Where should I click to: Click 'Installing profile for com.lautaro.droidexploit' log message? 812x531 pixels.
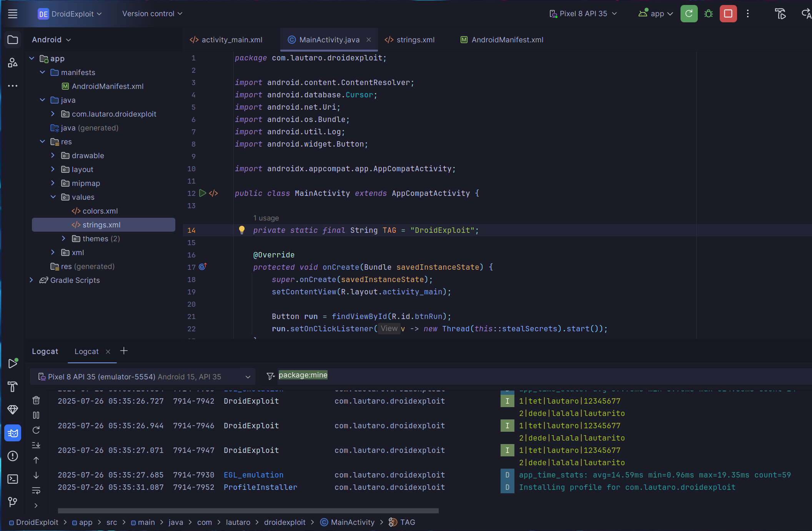[627, 487]
